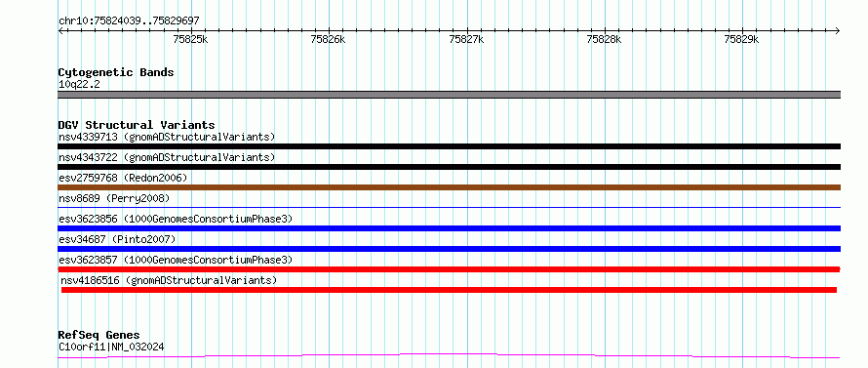Click the nsv4343722 variant label
This screenshot has height=368, width=868.
[167, 157]
